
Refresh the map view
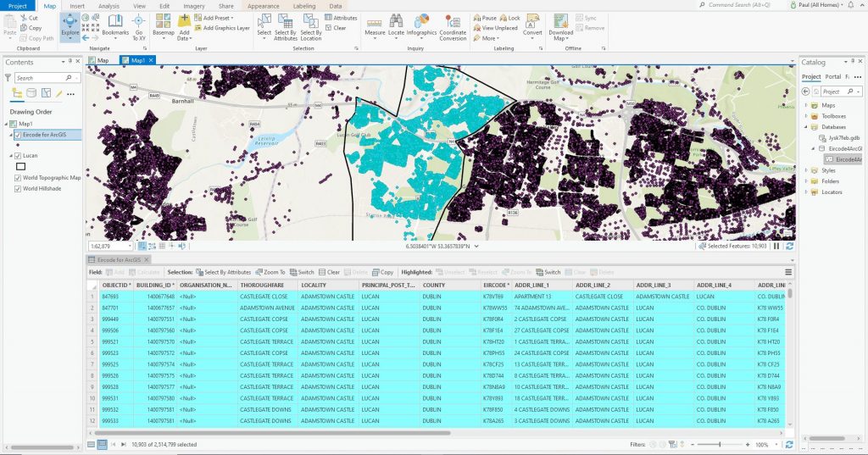[x=789, y=246]
